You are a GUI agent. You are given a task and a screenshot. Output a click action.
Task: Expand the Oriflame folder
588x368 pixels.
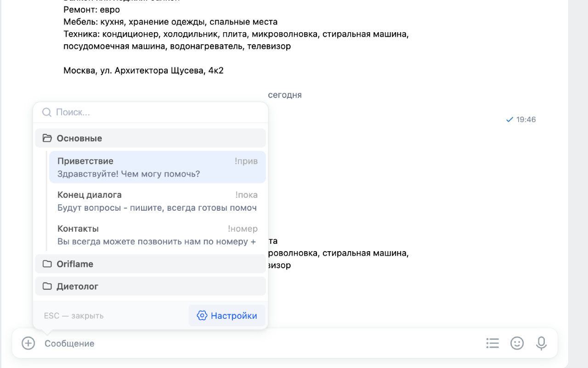pyautogui.click(x=151, y=264)
